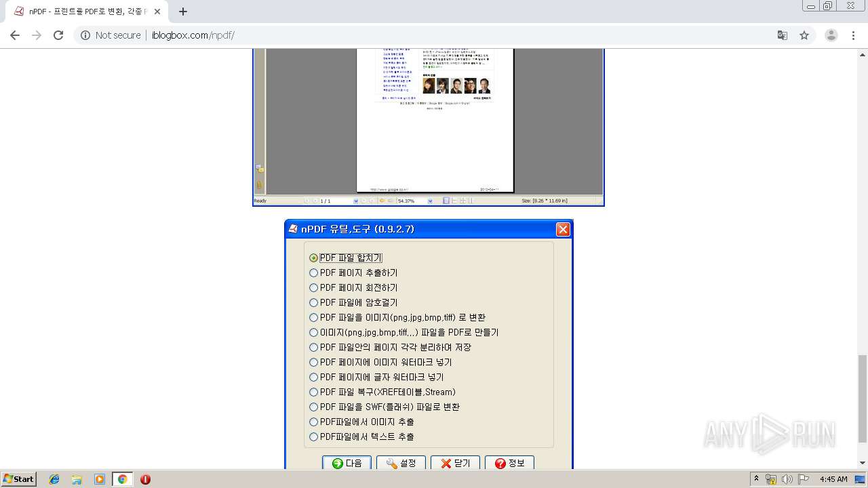Click the Chrome taskbar button
Image resolution: width=868 pixels, height=488 pixels.
122,479
